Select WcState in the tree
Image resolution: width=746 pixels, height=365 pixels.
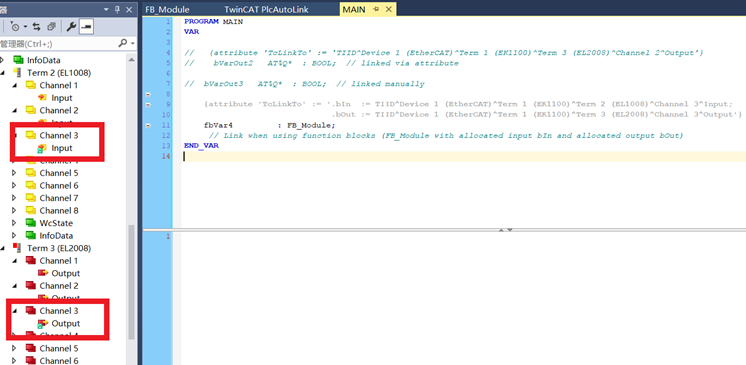point(56,223)
